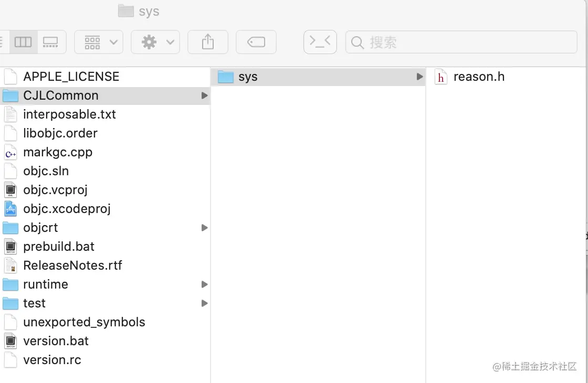Select the version.rc file icon

pos(10,360)
